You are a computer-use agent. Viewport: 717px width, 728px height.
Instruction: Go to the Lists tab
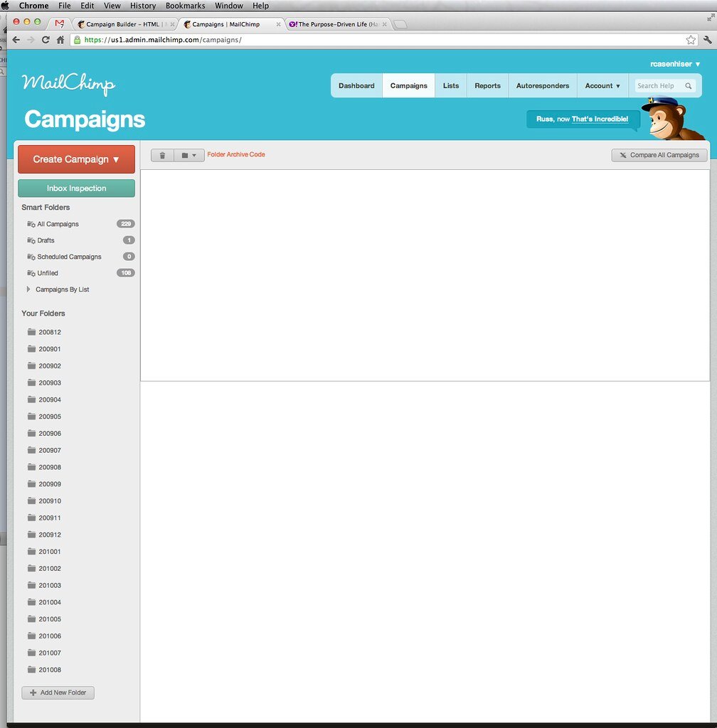(451, 86)
